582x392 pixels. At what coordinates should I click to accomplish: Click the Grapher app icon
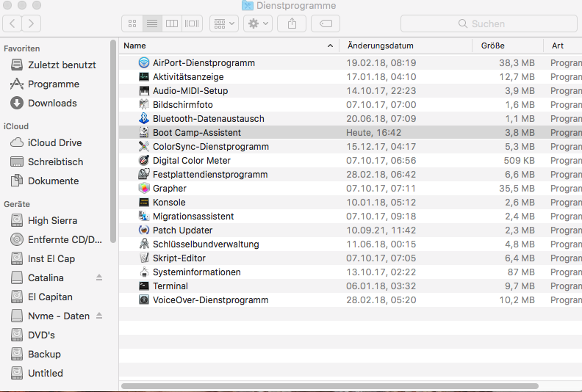(144, 189)
